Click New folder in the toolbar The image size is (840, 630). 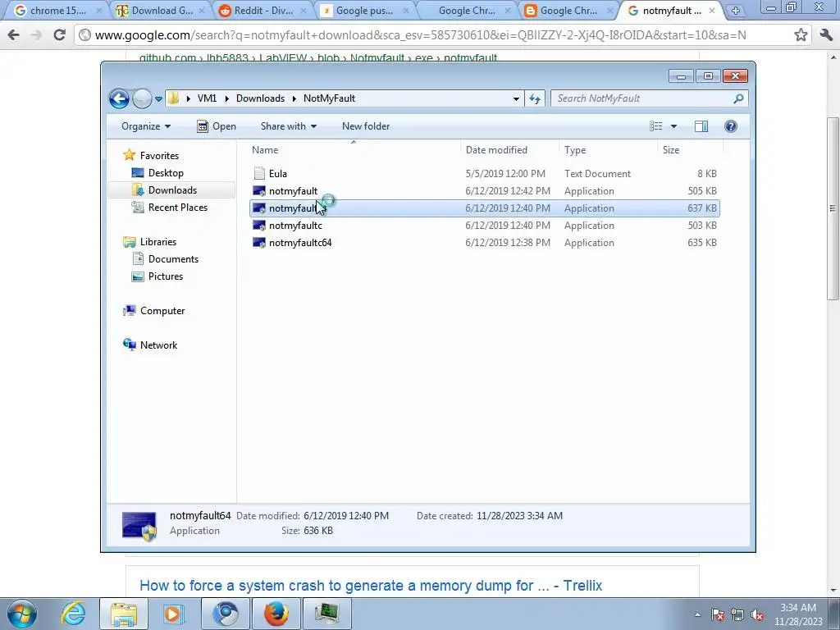pyautogui.click(x=366, y=126)
